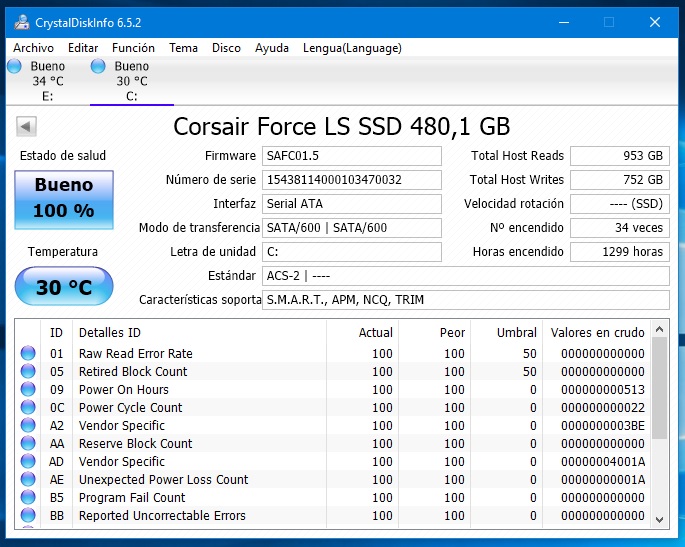Open the Lengua(Language) menu
The width and height of the screenshot is (685, 547).
(x=351, y=48)
